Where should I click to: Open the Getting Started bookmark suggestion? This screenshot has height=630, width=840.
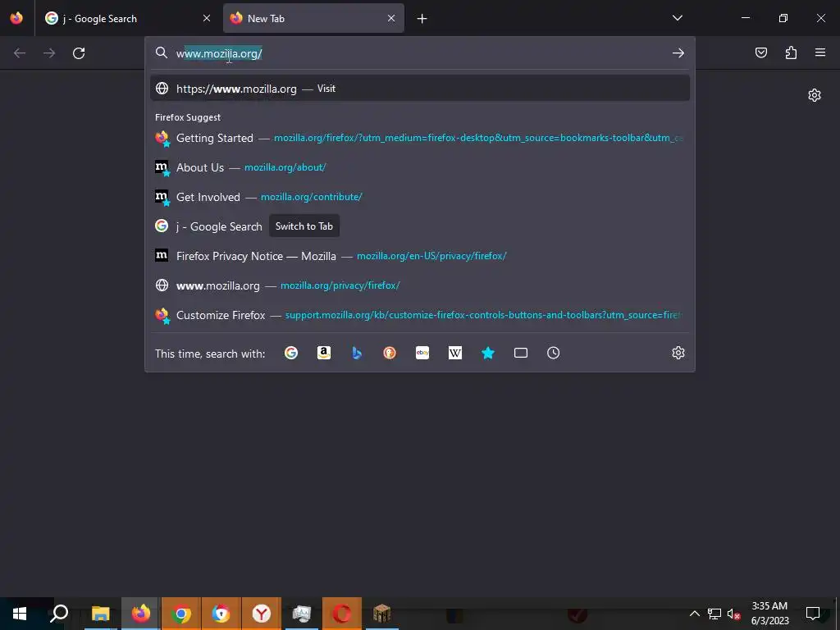coord(420,138)
